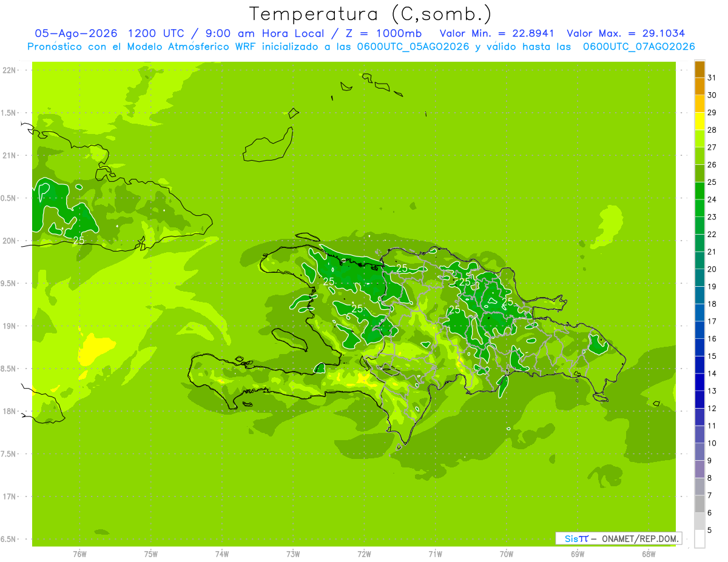The width and height of the screenshot is (728, 562).
Task: Click the 22N latitude axis label
Action: (9, 70)
